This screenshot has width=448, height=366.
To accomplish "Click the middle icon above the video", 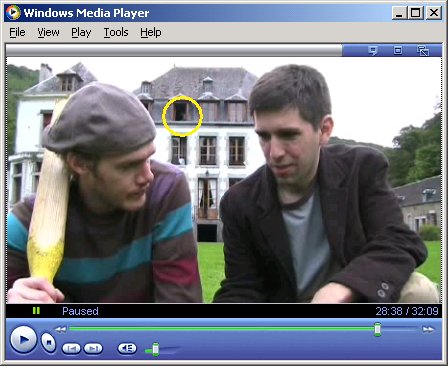I will [398, 51].
